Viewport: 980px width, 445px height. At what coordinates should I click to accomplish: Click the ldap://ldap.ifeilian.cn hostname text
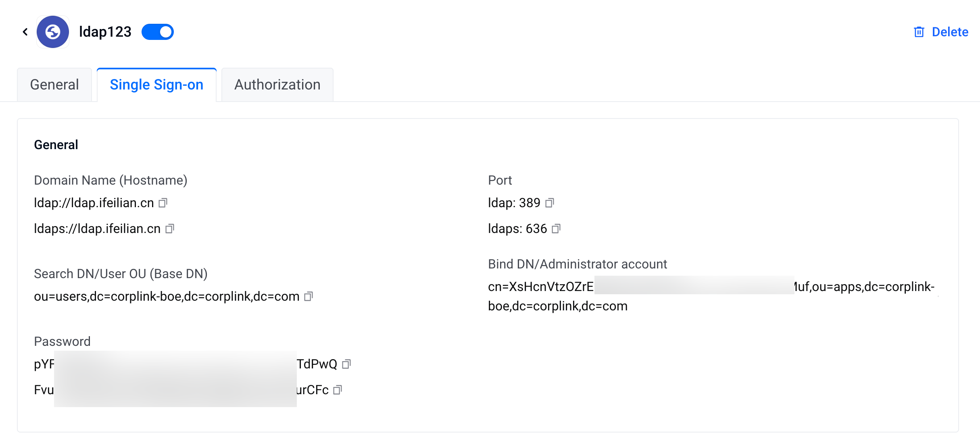(94, 203)
